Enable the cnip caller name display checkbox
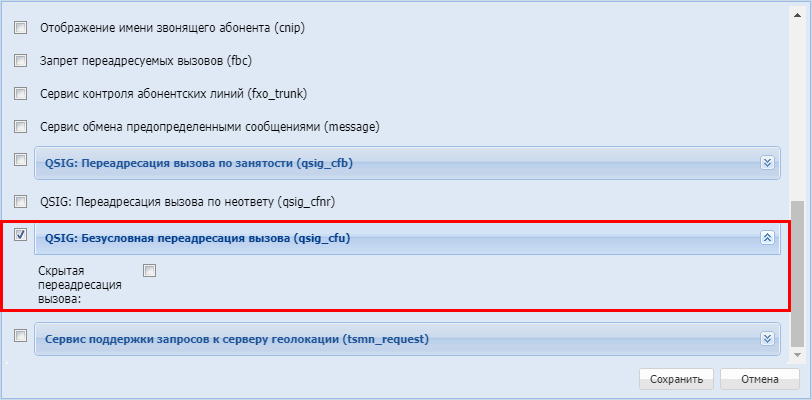Image resolution: width=812 pixels, height=400 pixels. tap(21, 27)
